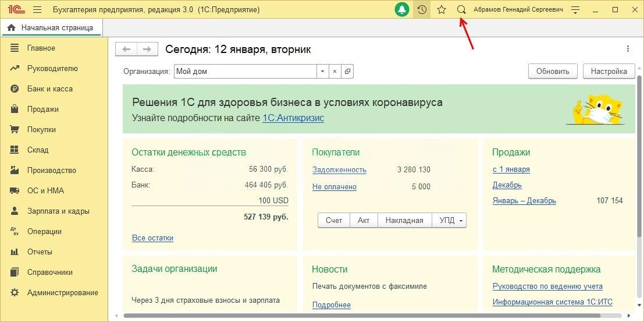The width and height of the screenshot is (644, 322).
Task: Click the 1C logo icon
Action: 16,9
